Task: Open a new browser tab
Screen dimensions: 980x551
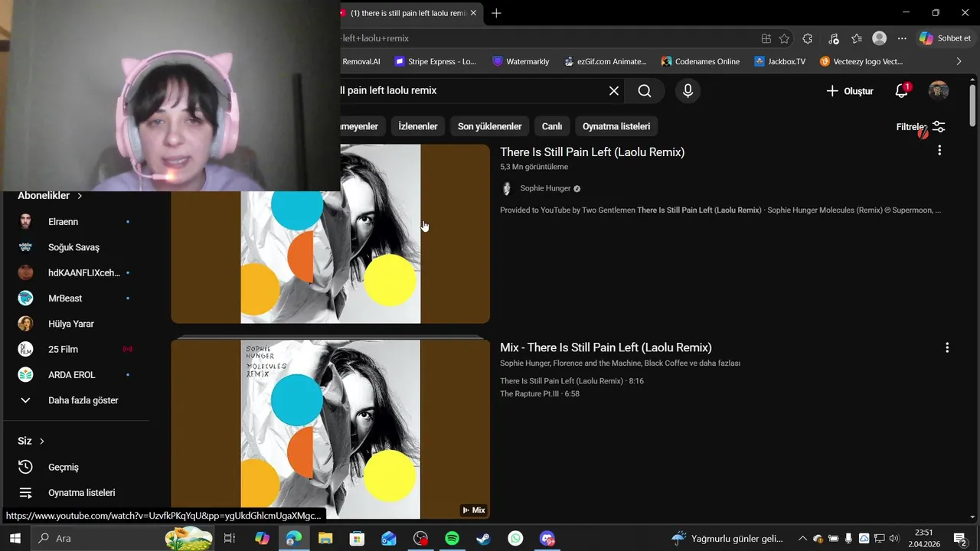Action: click(496, 13)
